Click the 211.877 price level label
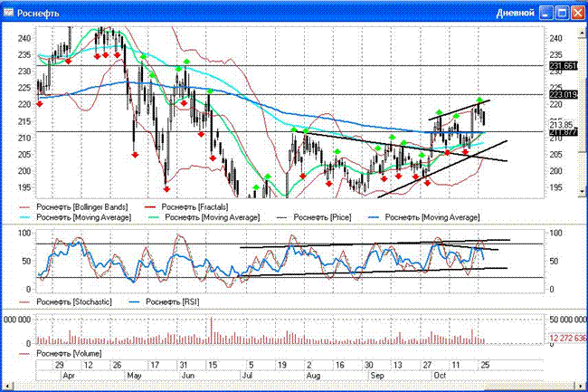 (564, 133)
